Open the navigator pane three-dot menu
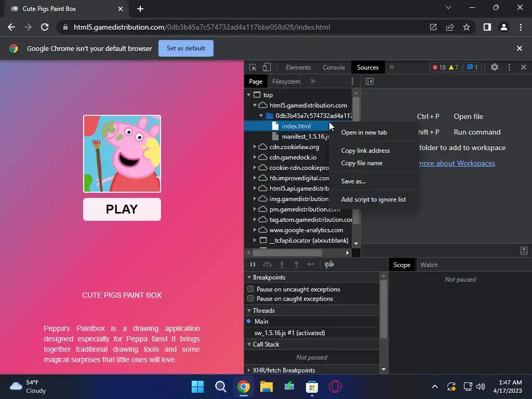The image size is (532, 399). coord(352,81)
